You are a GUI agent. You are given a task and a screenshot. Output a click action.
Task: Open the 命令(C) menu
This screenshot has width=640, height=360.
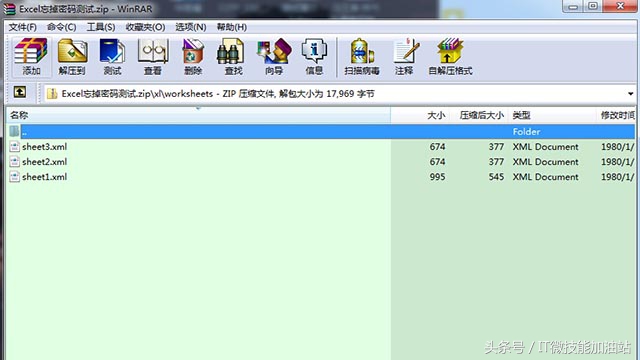(x=62, y=27)
